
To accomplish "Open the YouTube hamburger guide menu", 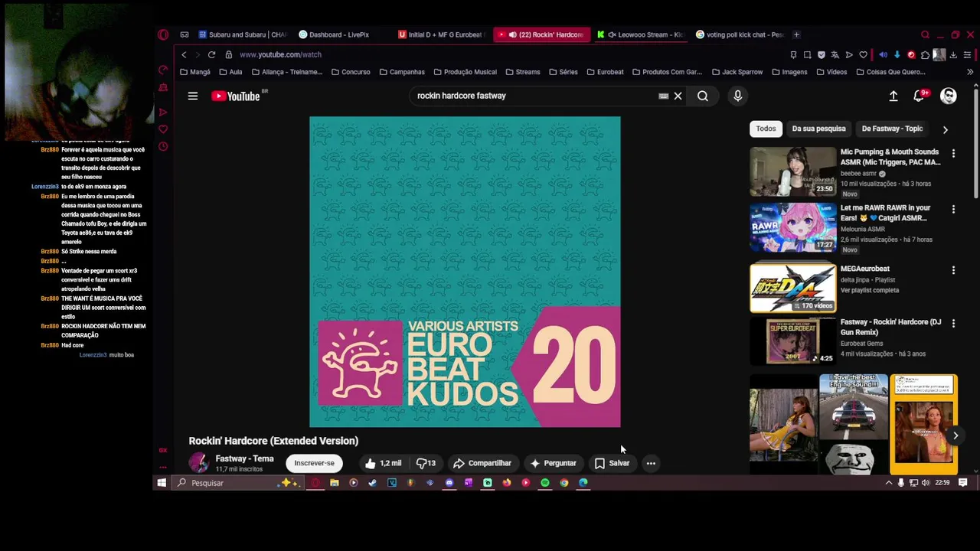I will pyautogui.click(x=193, y=96).
